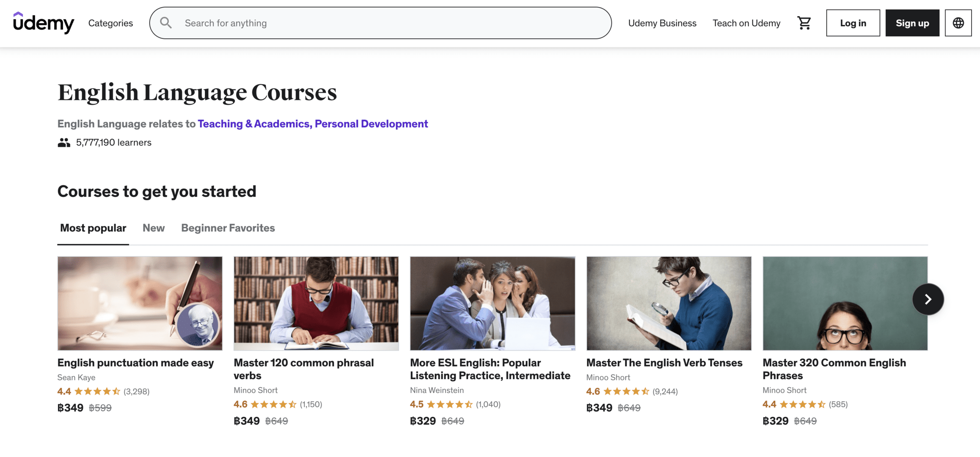Screen dimensions: 980x457
Task: Switch to the New tab
Action: click(154, 228)
